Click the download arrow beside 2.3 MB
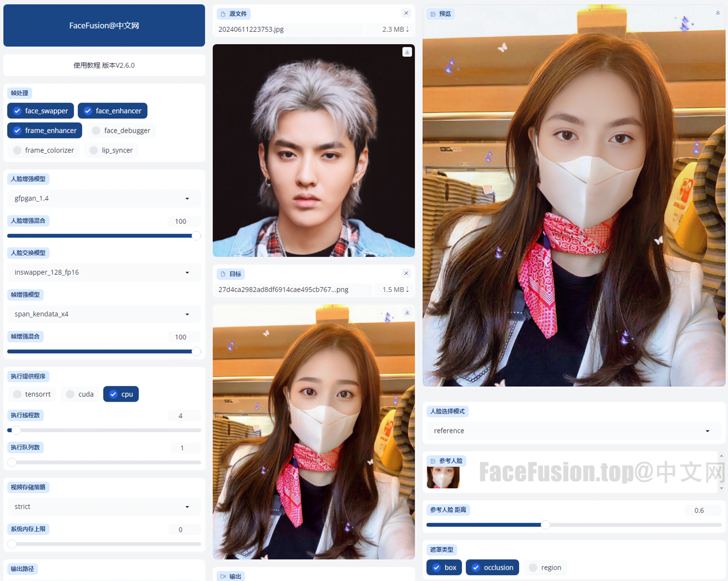 (407, 29)
